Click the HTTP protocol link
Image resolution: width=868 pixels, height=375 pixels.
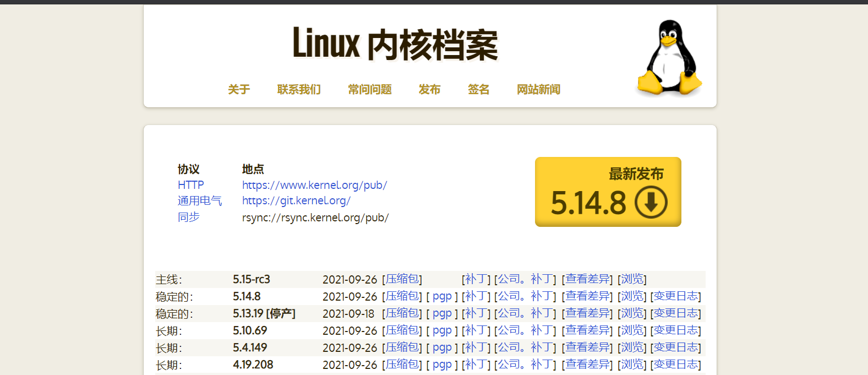coord(191,185)
